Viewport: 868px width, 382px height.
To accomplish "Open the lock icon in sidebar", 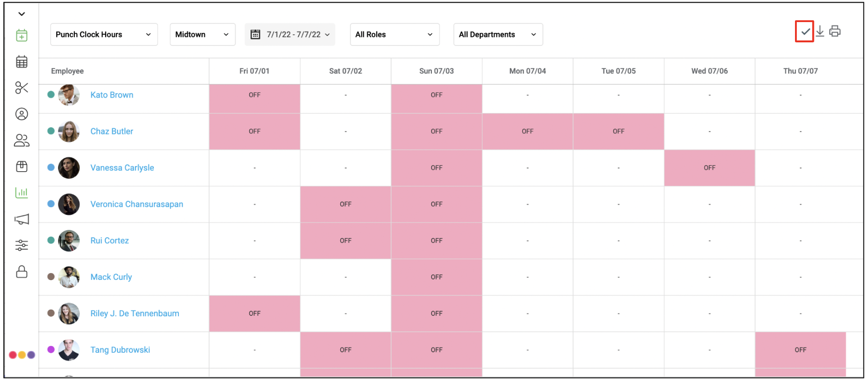I will (x=22, y=272).
